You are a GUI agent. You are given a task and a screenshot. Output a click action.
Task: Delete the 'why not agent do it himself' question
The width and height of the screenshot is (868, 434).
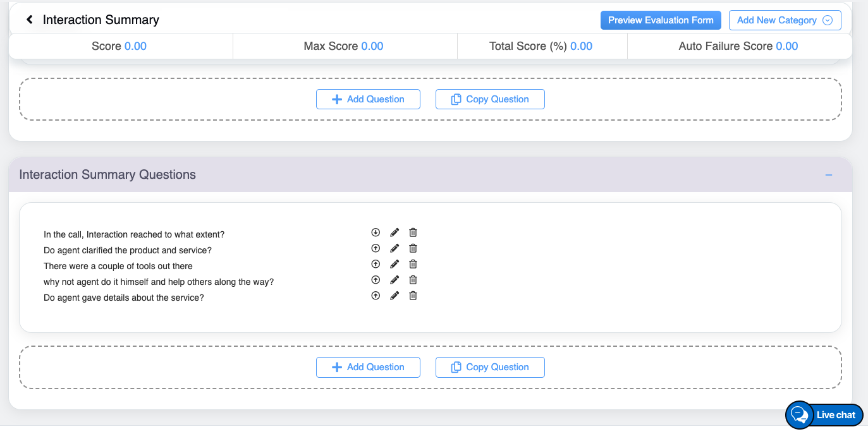[x=413, y=280]
